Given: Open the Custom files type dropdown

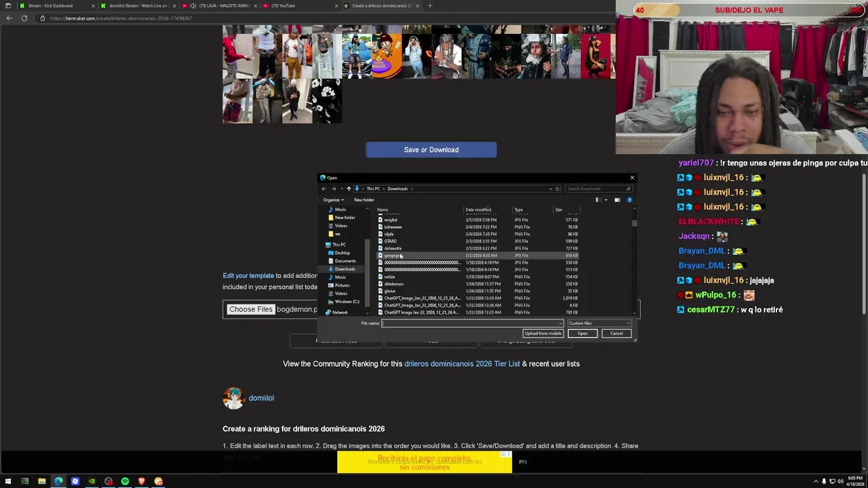Looking at the screenshot, I should click(599, 323).
